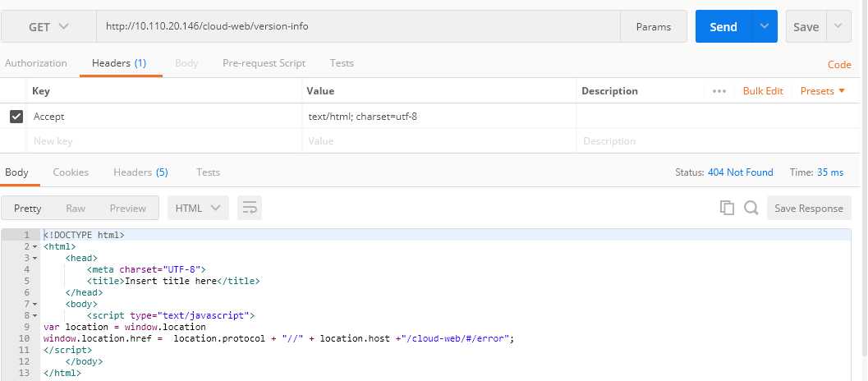Open the Save options arrow
The image size is (868, 381).
(838, 26)
